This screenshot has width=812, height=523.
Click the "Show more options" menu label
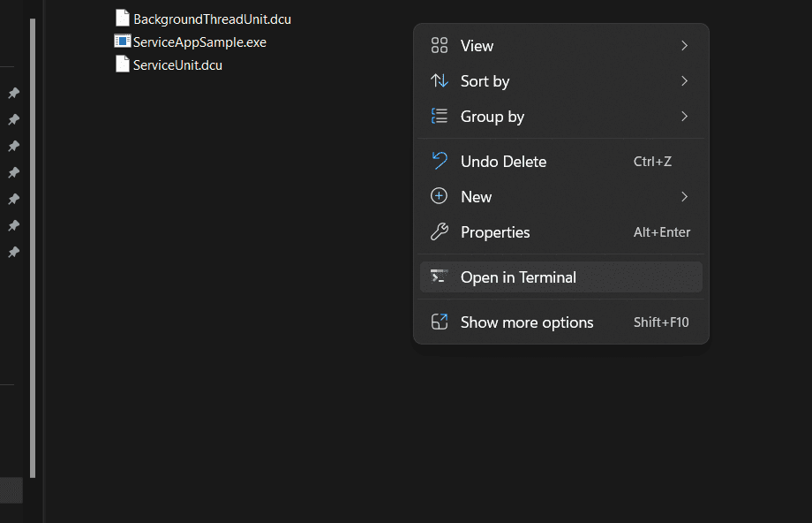(527, 322)
